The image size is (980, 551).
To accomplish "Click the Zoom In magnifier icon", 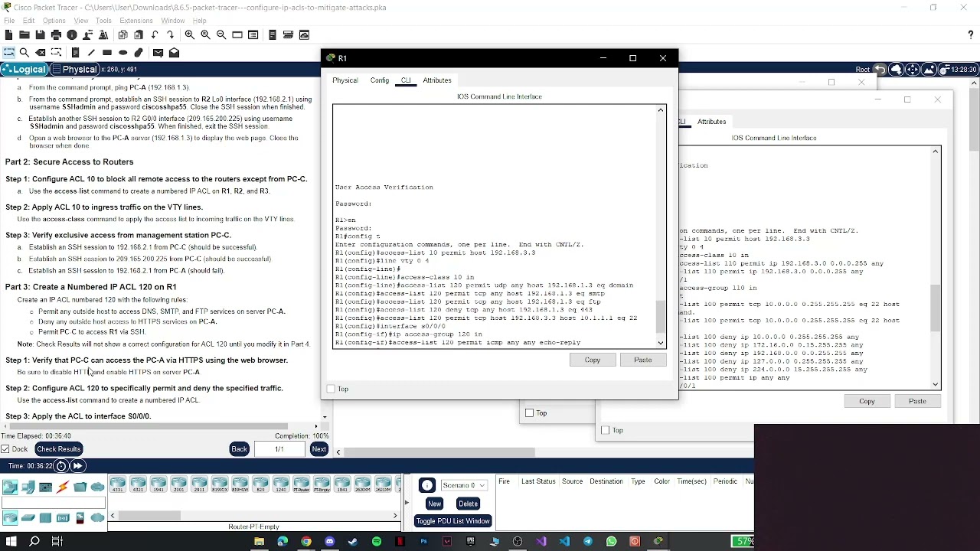I will [189, 34].
